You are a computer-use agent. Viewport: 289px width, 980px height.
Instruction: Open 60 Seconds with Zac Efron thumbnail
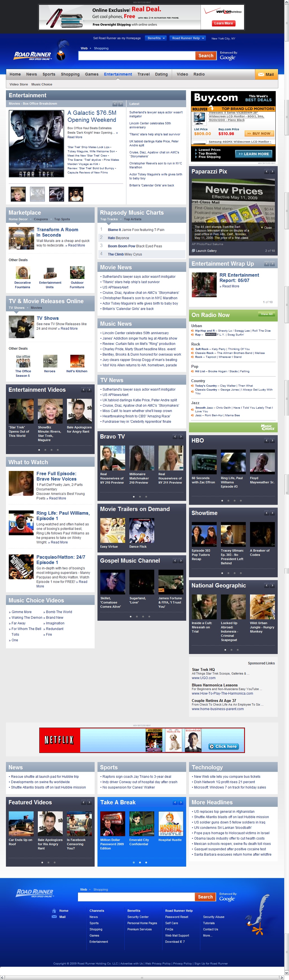[x=204, y=462]
